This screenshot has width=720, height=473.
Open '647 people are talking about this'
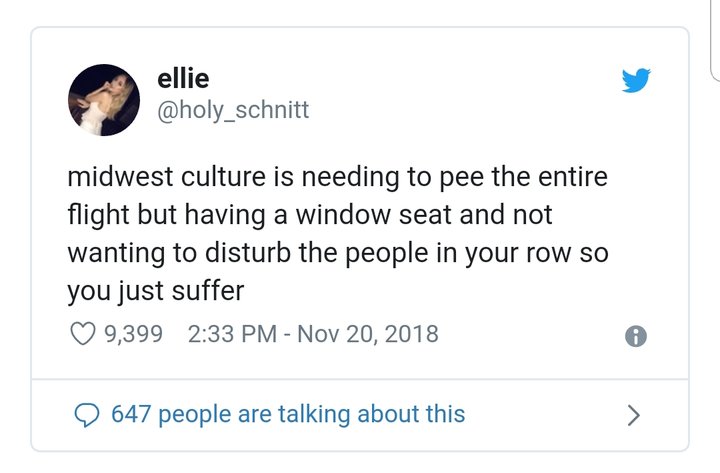coord(288,414)
